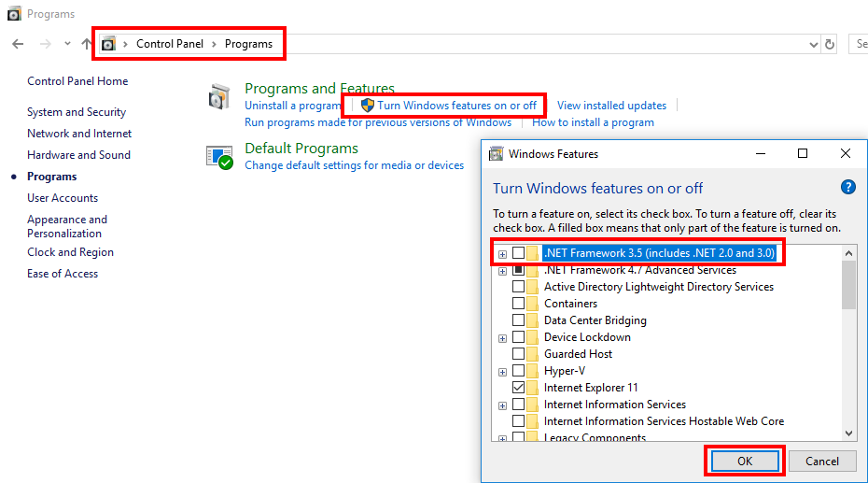Click Change default settings for media or devices
This screenshot has height=483, width=868.
pyautogui.click(x=355, y=165)
